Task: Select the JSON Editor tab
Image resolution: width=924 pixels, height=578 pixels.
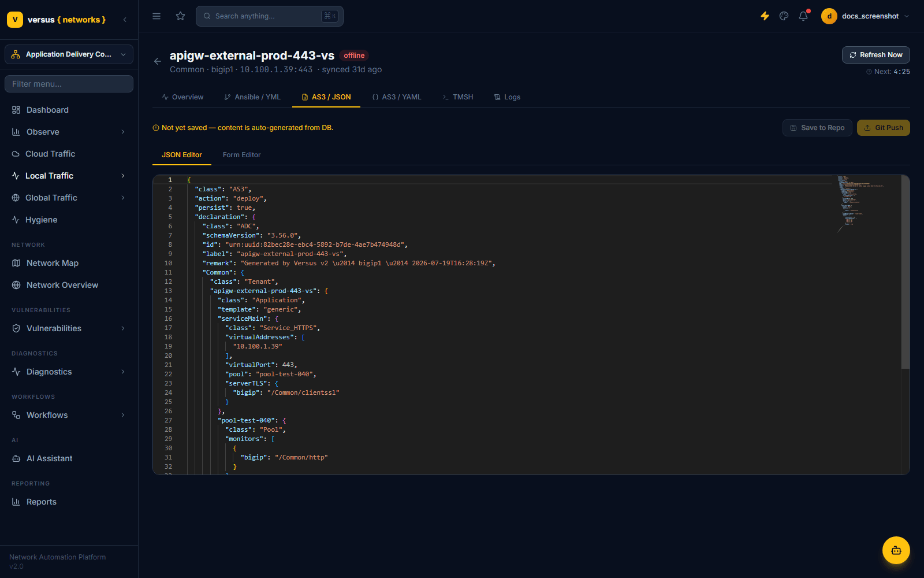Action: coord(182,155)
